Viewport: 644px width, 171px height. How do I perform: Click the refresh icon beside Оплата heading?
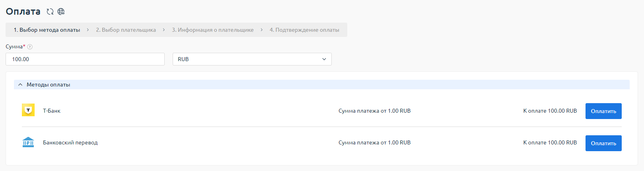[x=50, y=12]
